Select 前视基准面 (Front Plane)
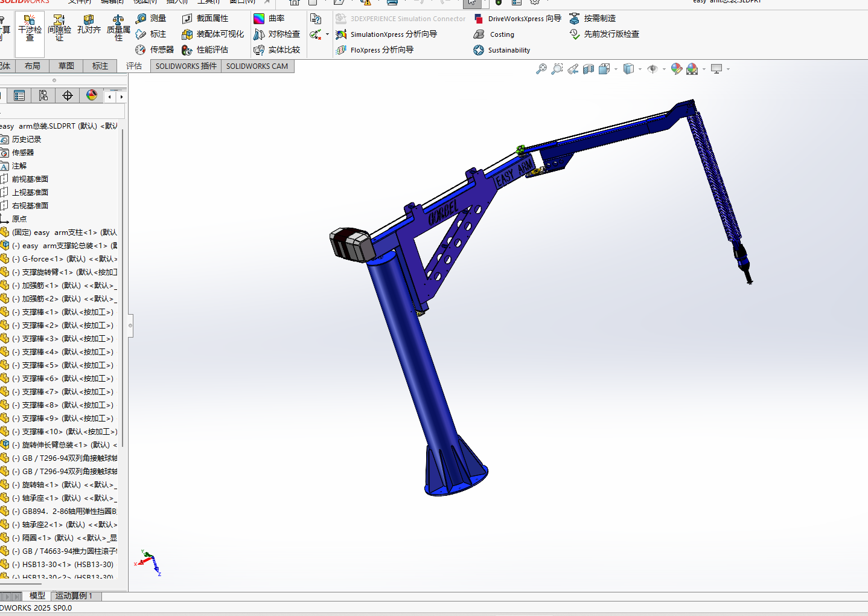Image resolution: width=868 pixels, height=616 pixels. pyautogui.click(x=30, y=179)
